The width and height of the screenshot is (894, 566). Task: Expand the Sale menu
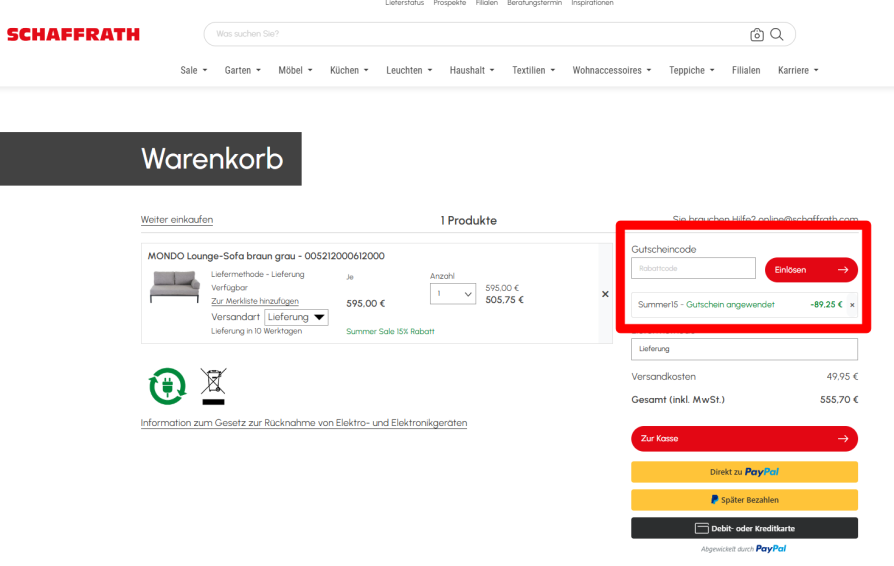tap(194, 71)
